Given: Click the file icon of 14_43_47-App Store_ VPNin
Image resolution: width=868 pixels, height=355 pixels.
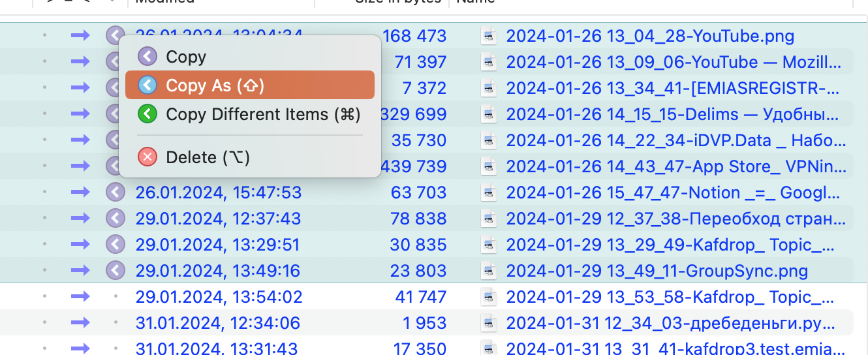Looking at the screenshot, I should point(489,166).
